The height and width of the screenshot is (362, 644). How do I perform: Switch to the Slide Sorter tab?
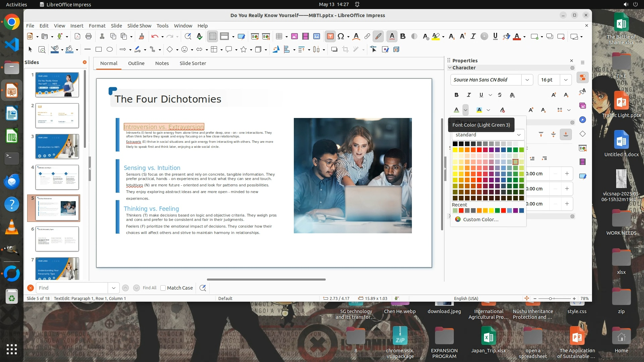click(193, 63)
